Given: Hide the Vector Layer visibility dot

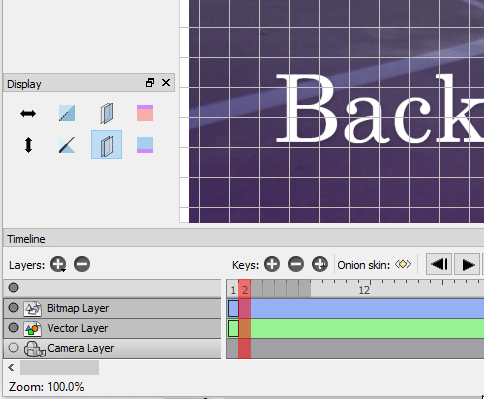Looking at the screenshot, I should [13, 328].
